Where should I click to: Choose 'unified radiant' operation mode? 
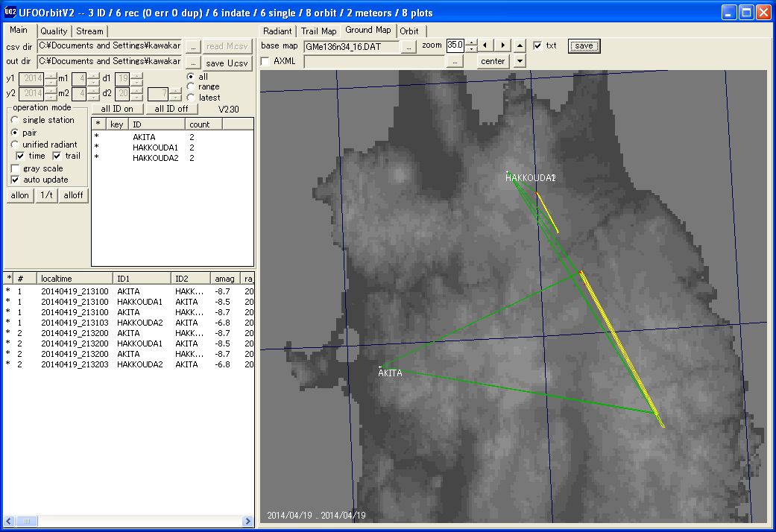click(15, 145)
